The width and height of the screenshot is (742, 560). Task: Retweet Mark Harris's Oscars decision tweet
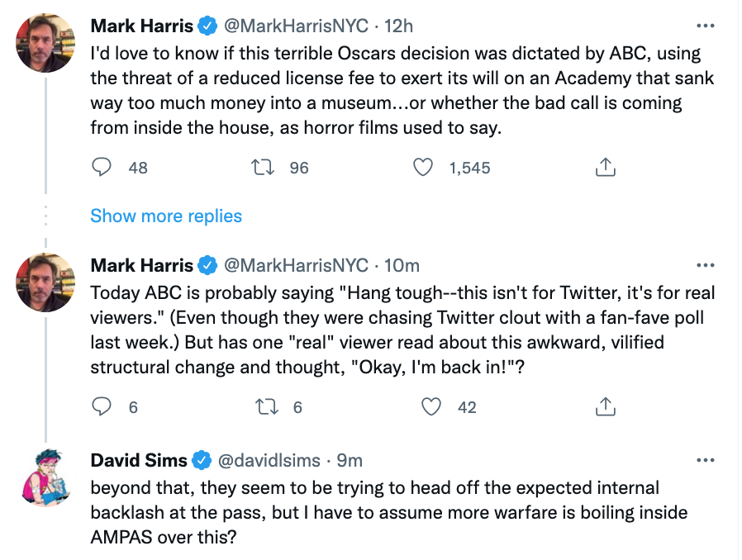click(x=262, y=168)
